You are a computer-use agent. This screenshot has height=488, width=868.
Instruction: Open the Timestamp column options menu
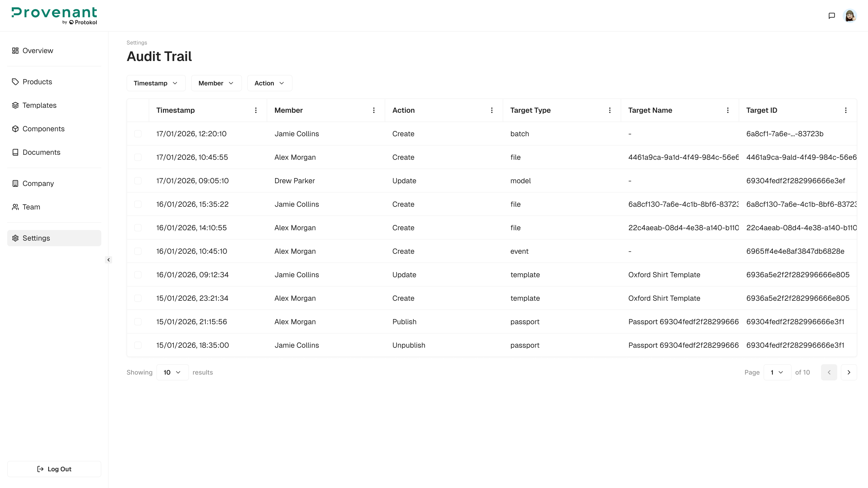pyautogui.click(x=256, y=110)
